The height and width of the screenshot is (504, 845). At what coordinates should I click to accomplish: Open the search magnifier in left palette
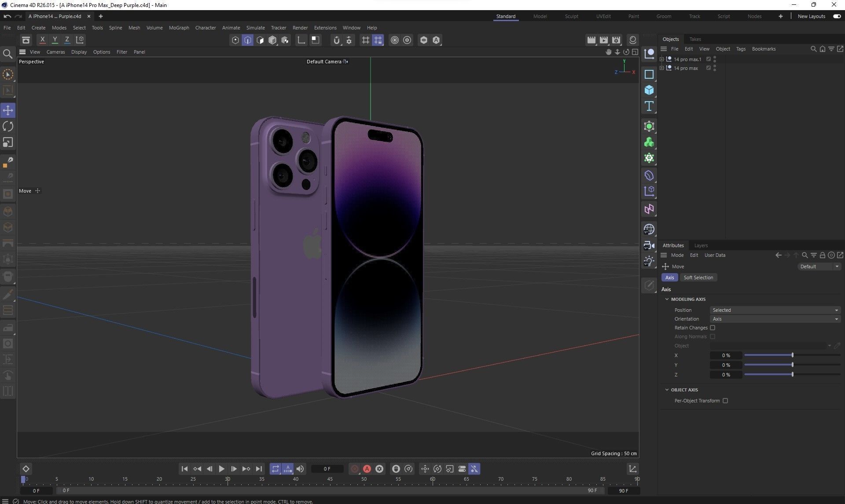[x=8, y=54]
